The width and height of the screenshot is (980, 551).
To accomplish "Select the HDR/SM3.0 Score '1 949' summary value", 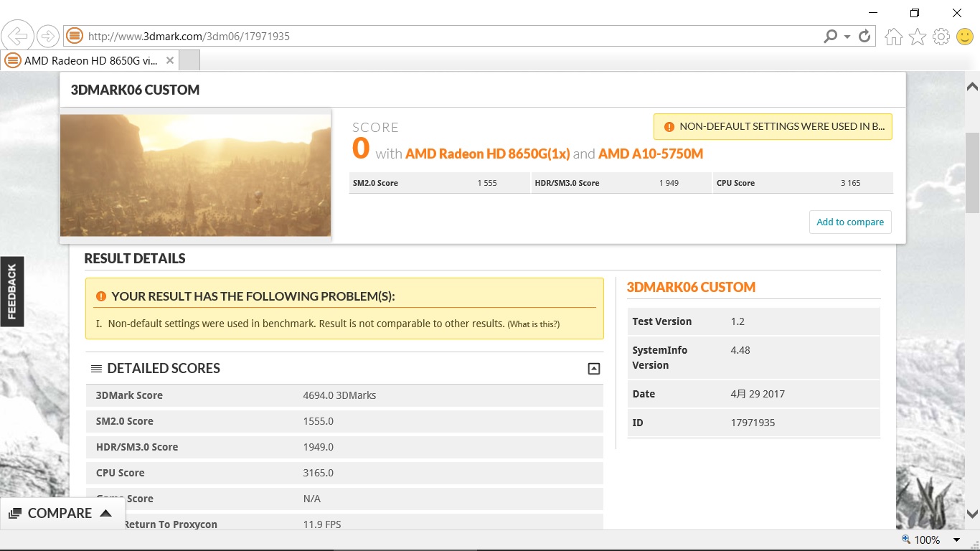I will pos(669,183).
